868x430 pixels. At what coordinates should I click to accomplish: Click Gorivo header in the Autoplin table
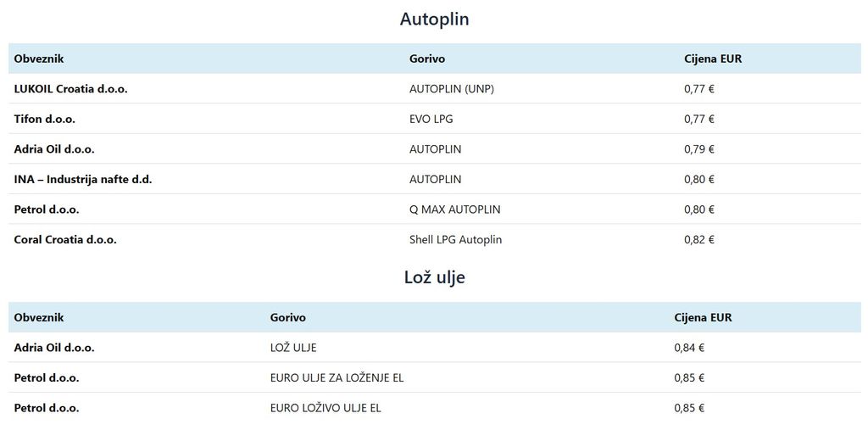pos(427,59)
